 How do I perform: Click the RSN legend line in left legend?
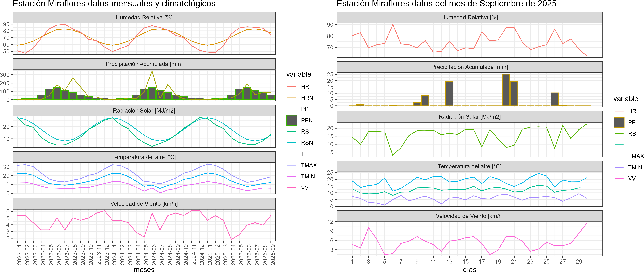pyautogui.click(x=292, y=143)
